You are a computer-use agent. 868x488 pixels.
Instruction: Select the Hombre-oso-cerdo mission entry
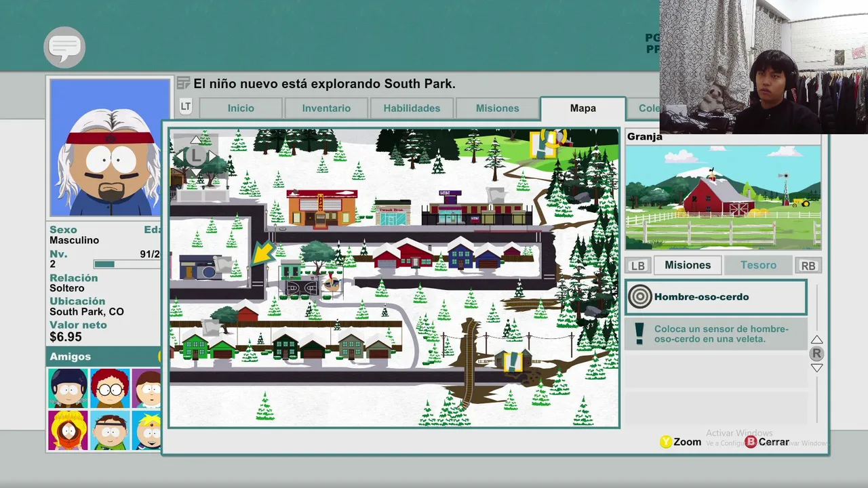[716, 297]
